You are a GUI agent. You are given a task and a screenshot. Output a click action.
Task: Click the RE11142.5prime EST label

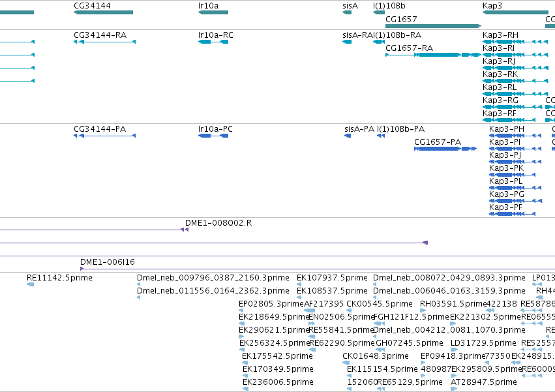(x=59, y=278)
